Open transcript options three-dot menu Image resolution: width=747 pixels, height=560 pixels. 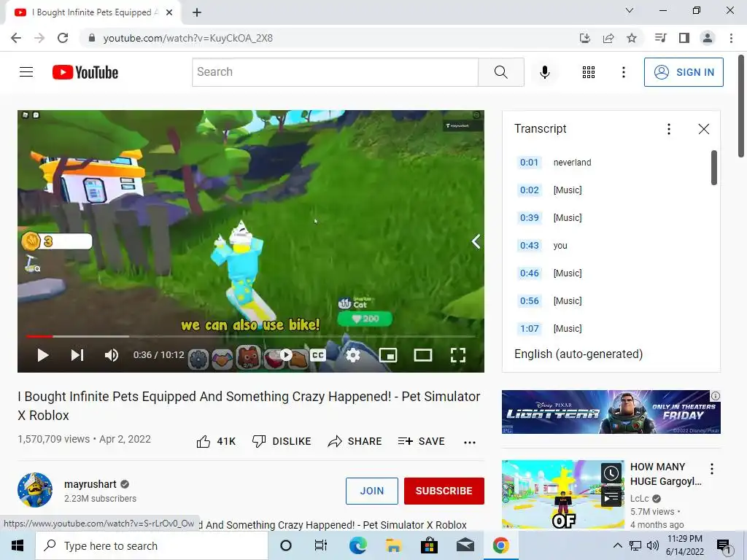[669, 128]
